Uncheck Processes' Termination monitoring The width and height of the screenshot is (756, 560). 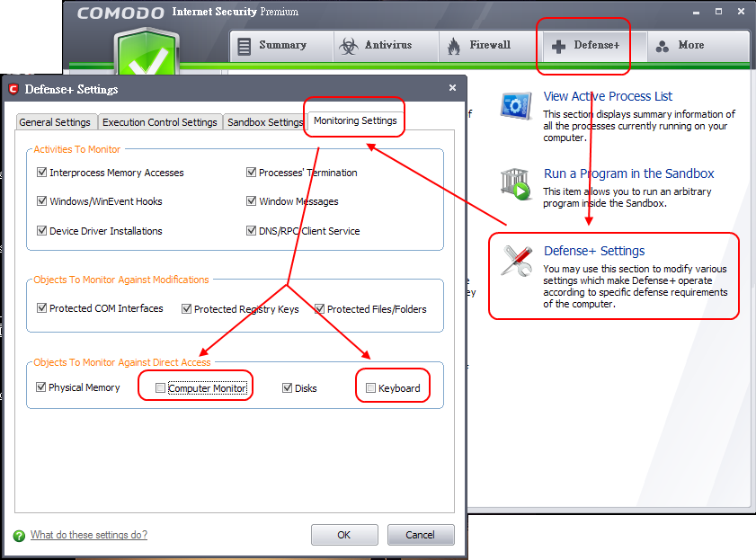coord(251,172)
